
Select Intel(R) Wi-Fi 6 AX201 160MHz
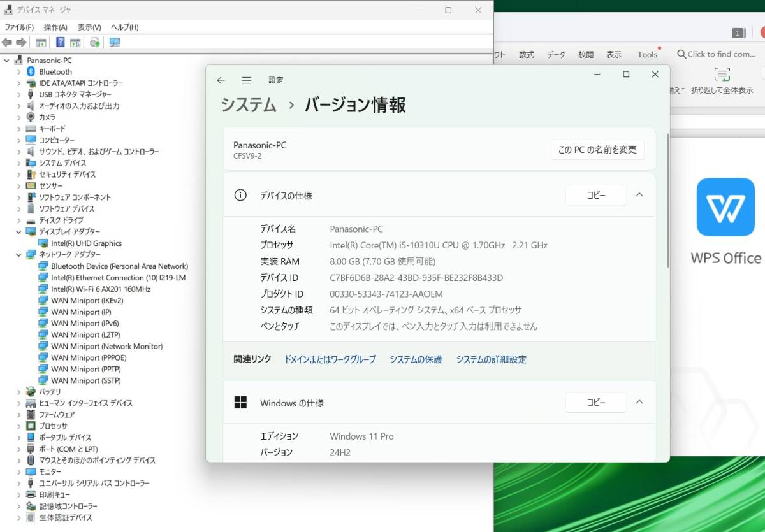click(101, 289)
